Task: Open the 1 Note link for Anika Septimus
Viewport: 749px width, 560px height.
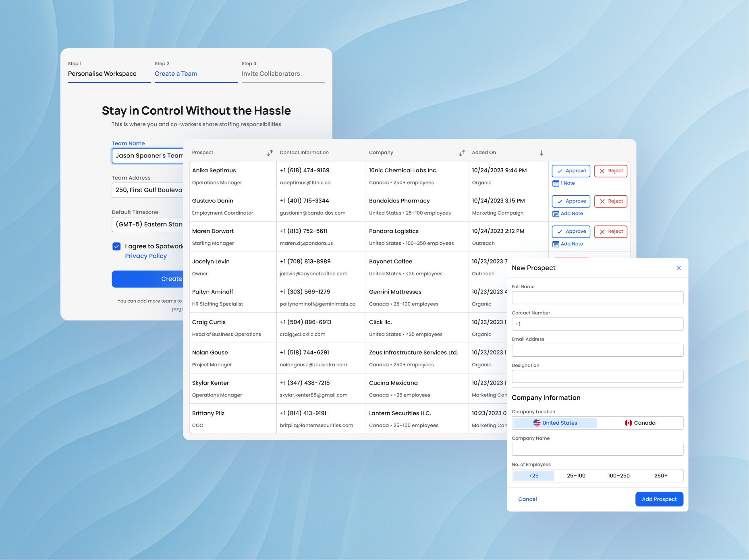Action: (564, 183)
